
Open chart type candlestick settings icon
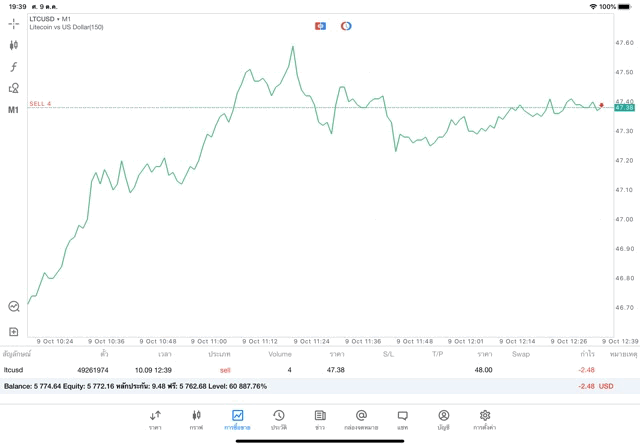tap(13, 45)
